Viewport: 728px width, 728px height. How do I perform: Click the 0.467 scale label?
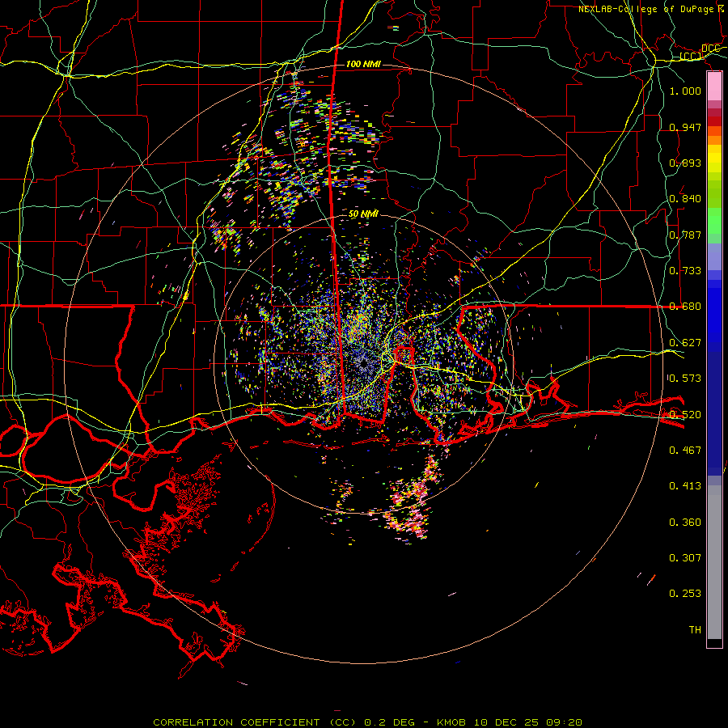click(x=685, y=451)
